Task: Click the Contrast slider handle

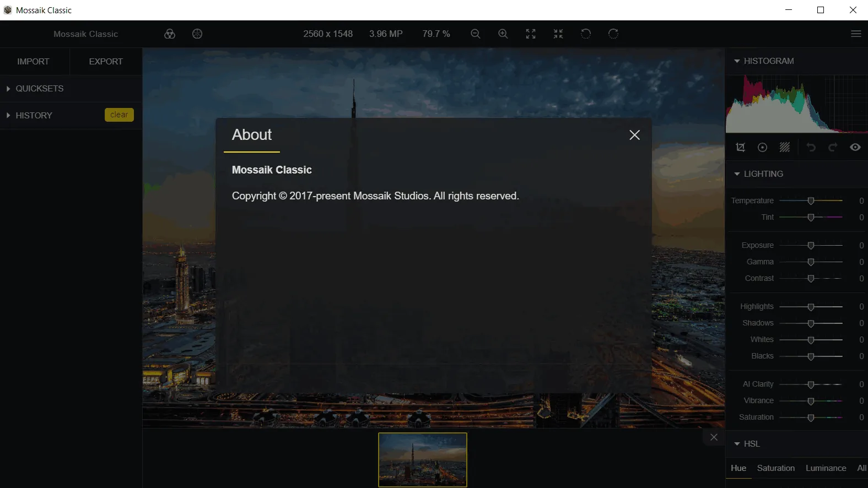Action: [x=811, y=279]
